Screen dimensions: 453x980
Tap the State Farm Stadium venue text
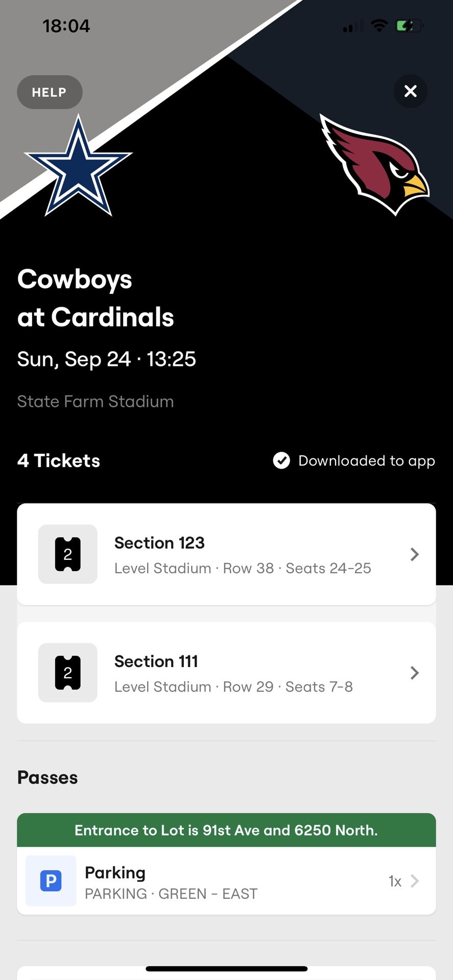point(96,402)
